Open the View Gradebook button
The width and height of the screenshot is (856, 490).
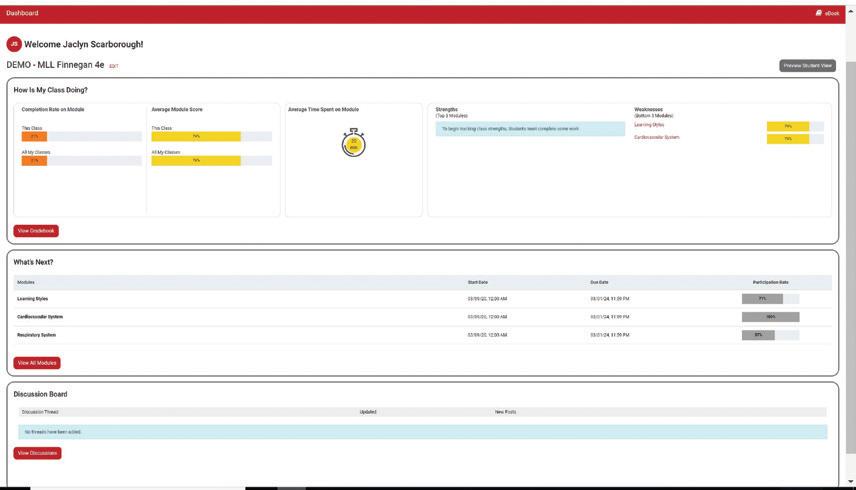click(x=36, y=231)
